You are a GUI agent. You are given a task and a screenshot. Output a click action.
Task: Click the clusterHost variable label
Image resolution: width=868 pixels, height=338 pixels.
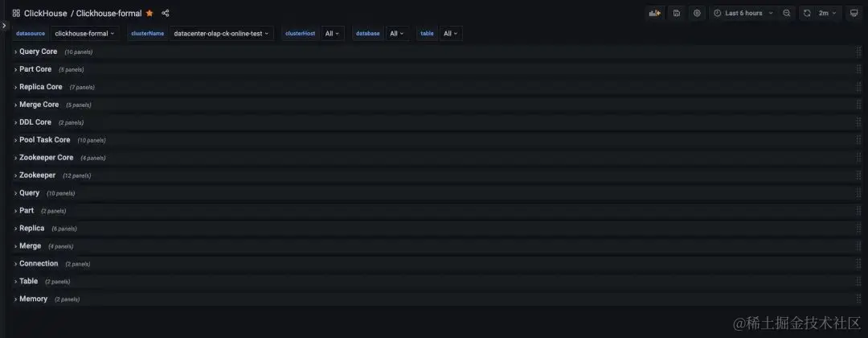[301, 33]
